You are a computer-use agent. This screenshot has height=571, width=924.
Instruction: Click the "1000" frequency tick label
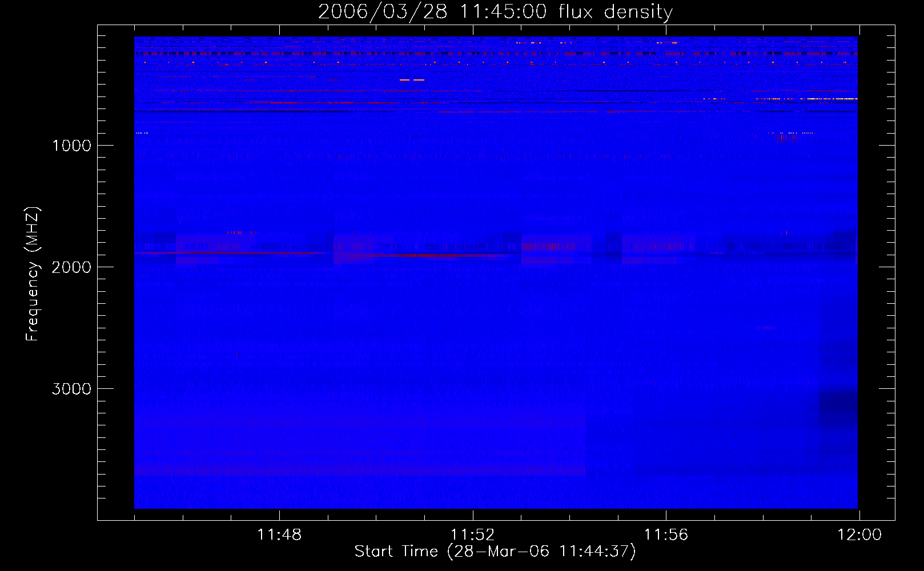pos(71,146)
